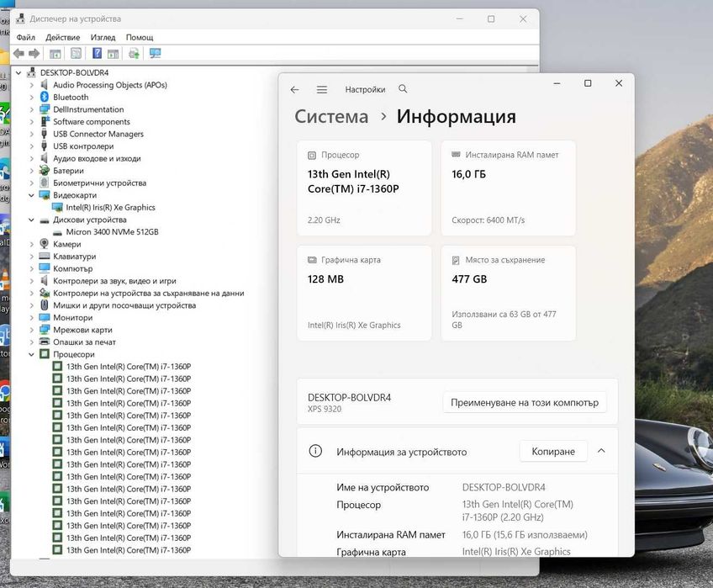Click the fingerprint icon by Биометрични устройства
Image resolution: width=713 pixels, height=588 pixels.
click(x=44, y=183)
